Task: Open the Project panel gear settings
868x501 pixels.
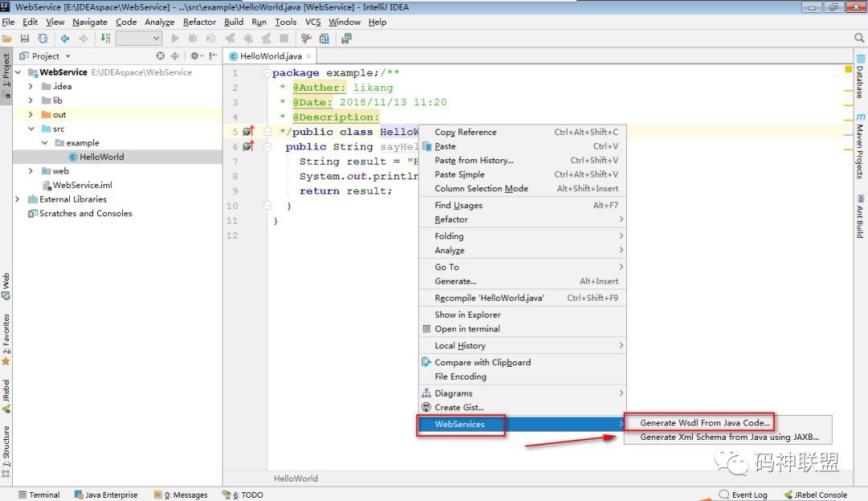Action: 196,56
